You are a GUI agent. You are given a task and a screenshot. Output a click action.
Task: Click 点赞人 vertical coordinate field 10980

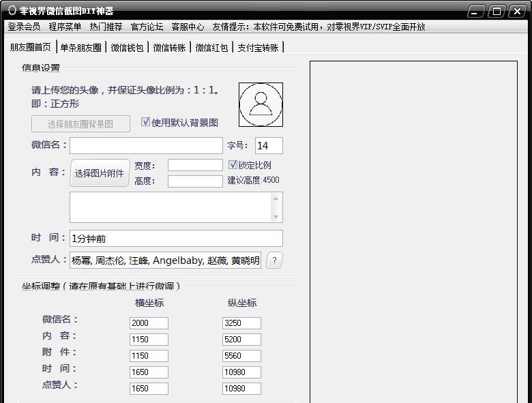click(241, 389)
